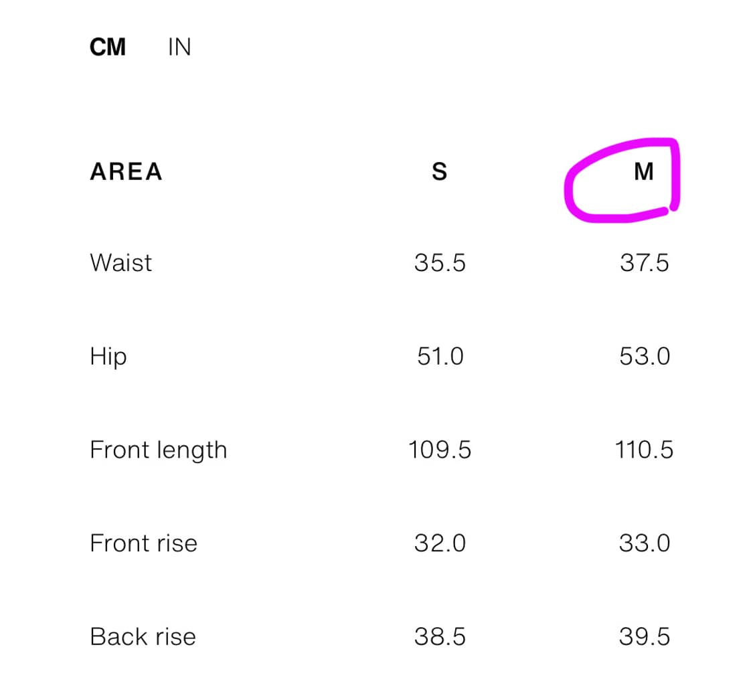
Task: Click the AREA column header
Action: (126, 172)
